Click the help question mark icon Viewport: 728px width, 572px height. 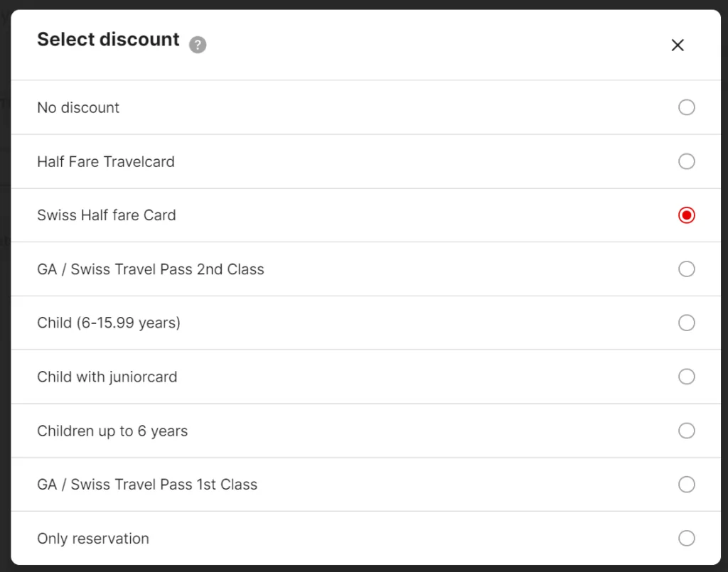(x=198, y=45)
